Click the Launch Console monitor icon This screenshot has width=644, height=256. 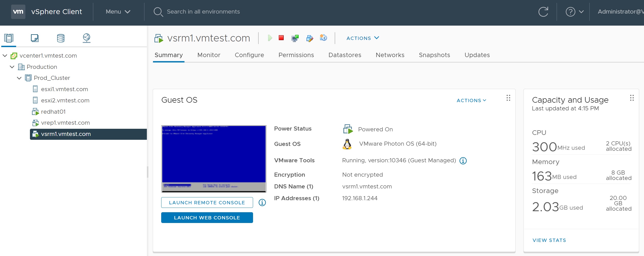click(295, 38)
